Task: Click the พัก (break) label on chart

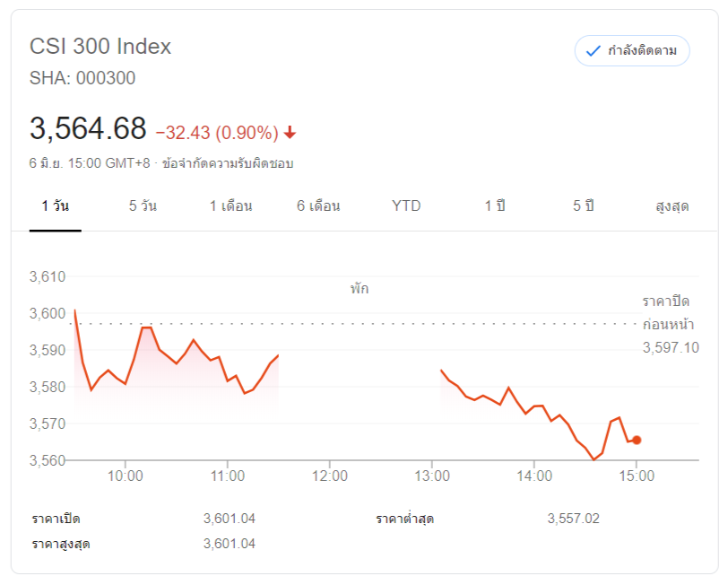Action: point(360,289)
